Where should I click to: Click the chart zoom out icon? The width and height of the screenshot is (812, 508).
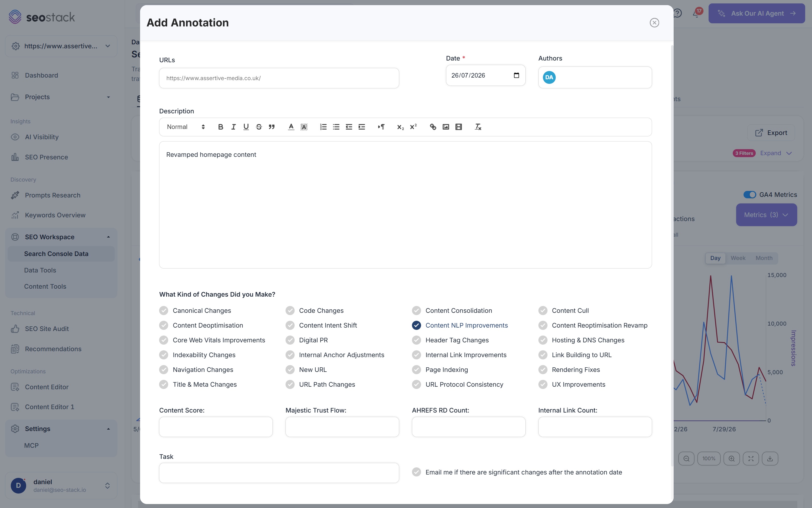[x=686, y=459]
